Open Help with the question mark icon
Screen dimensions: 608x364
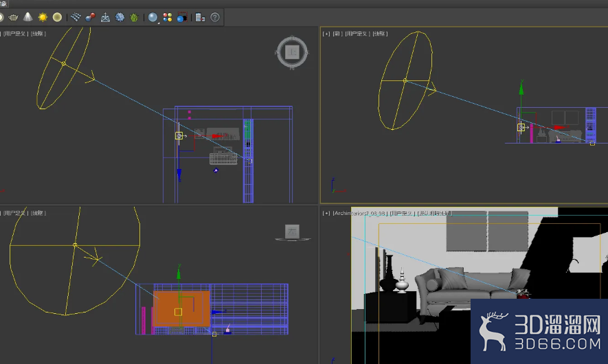(215, 17)
